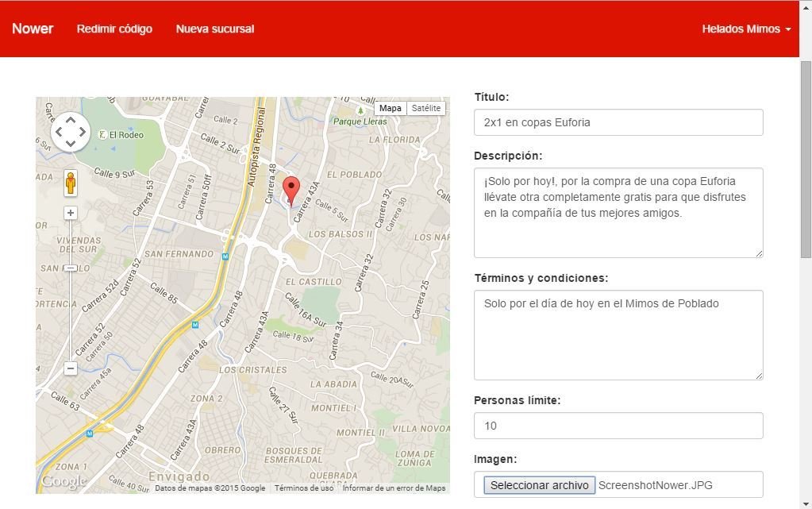Go to the Nower home brand link
The image size is (812, 509).
click(33, 29)
